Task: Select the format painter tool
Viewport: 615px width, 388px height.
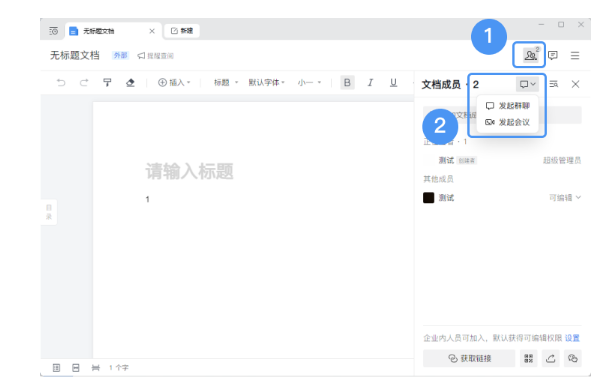Action: (x=107, y=82)
